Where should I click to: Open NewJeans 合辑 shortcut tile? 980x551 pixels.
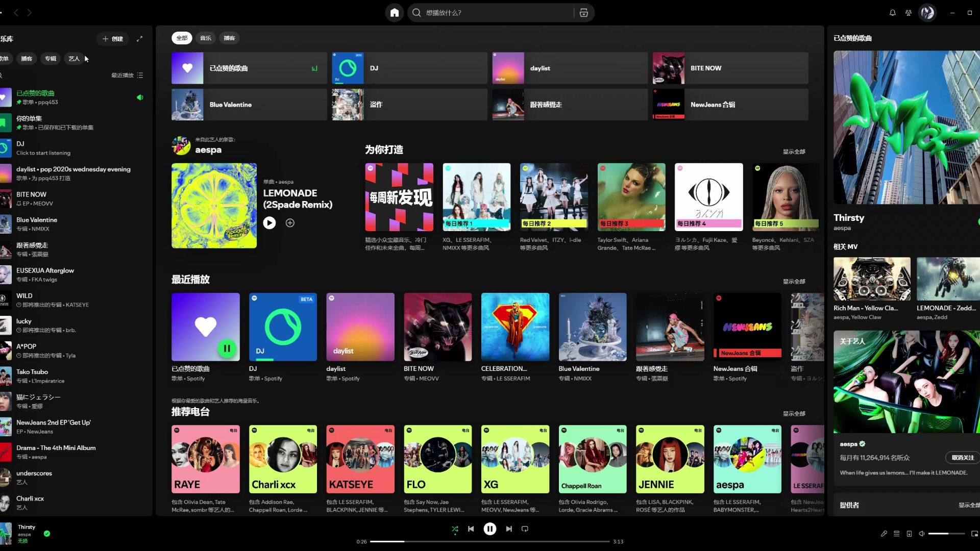pos(730,105)
